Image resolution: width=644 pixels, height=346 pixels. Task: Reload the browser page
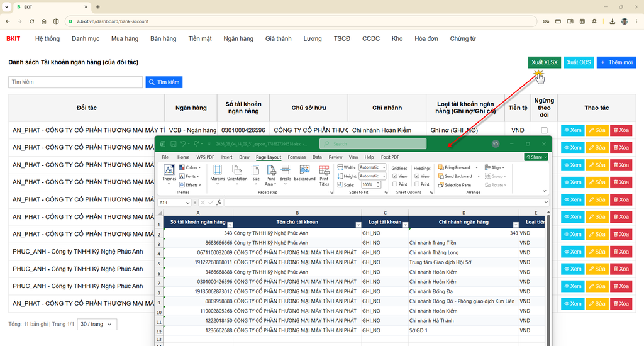(x=31, y=21)
